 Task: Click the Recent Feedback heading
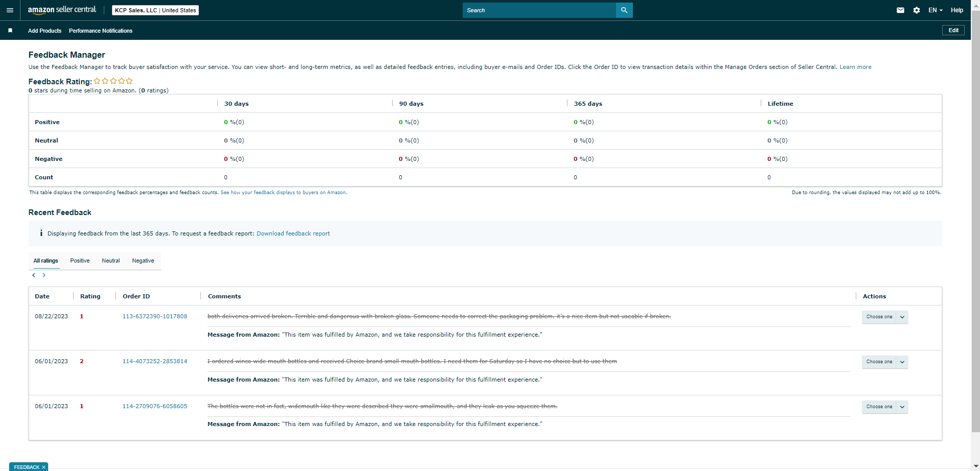pos(60,213)
